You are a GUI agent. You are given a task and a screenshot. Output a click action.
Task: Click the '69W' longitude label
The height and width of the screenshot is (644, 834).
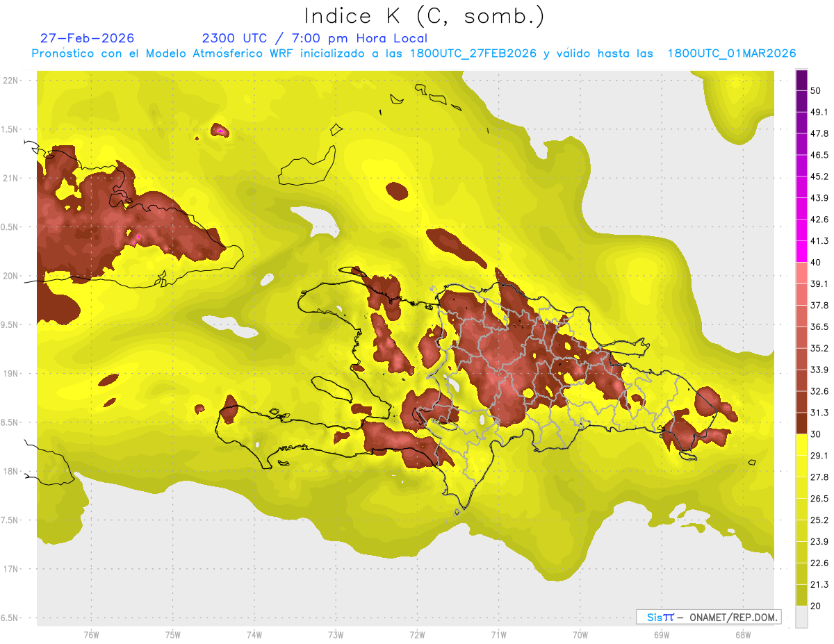(662, 634)
